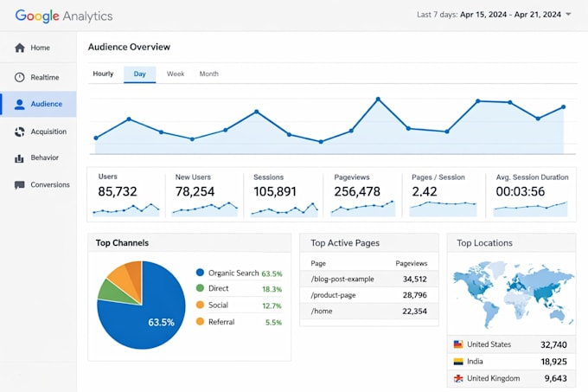The width and height of the screenshot is (588, 392).
Task: Click the 18,925 India value
Action: (553, 362)
